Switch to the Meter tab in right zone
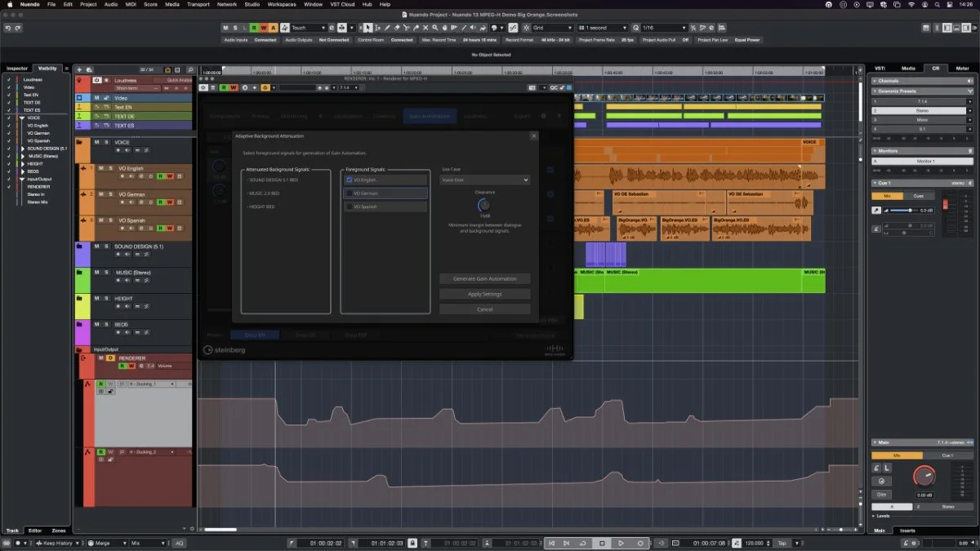Viewport: 980px width, 551px height. click(962, 69)
